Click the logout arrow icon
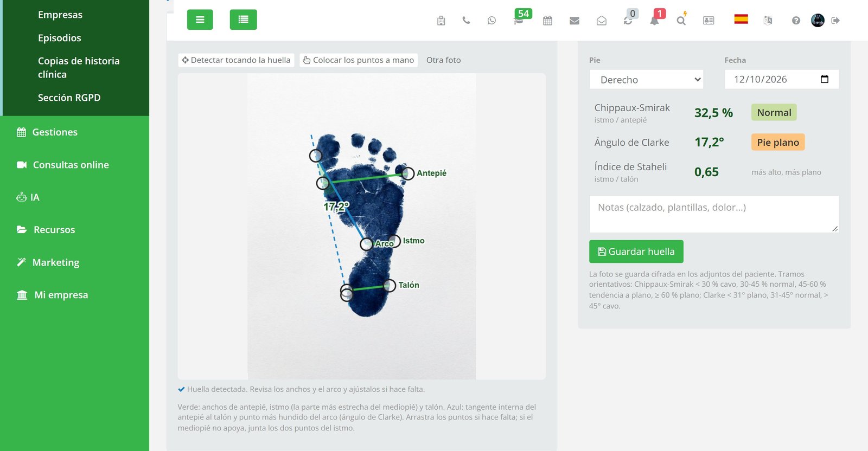The height and width of the screenshot is (451, 868). pos(835,21)
